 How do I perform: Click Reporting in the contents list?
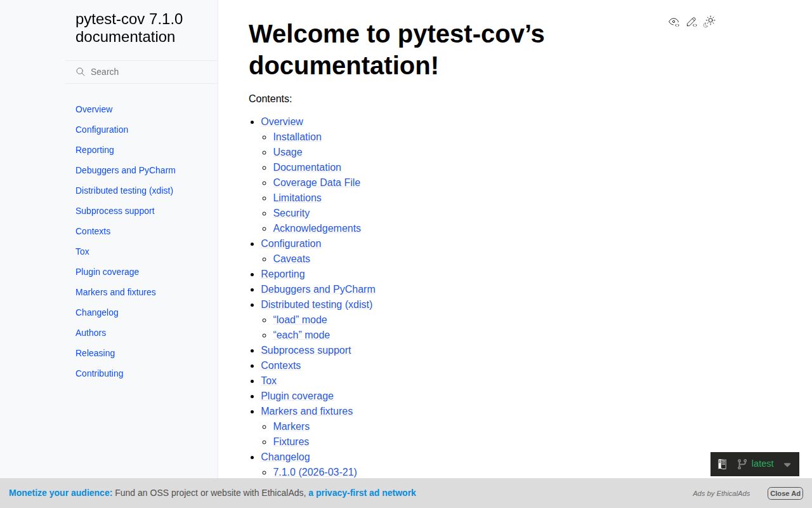click(x=283, y=274)
